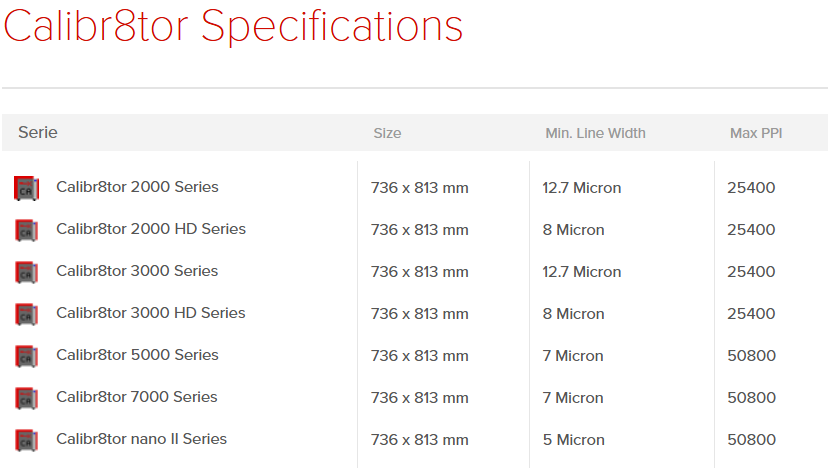Image resolution: width=828 pixels, height=470 pixels.
Task: Click the Calibr8tor 3000 HD Series icon
Action: (x=26, y=313)
